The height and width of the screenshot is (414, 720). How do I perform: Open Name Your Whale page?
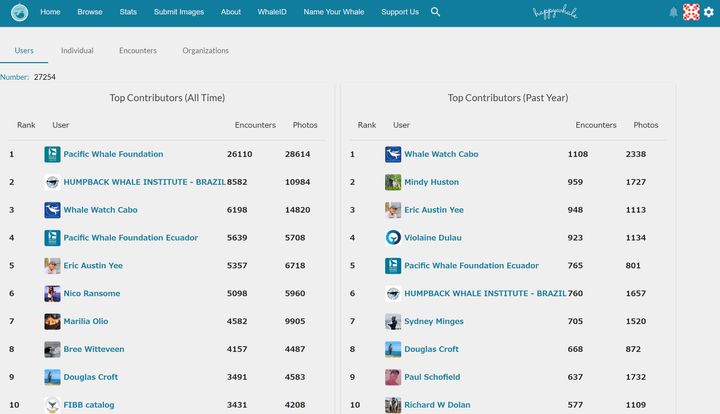tap(334, 12)
